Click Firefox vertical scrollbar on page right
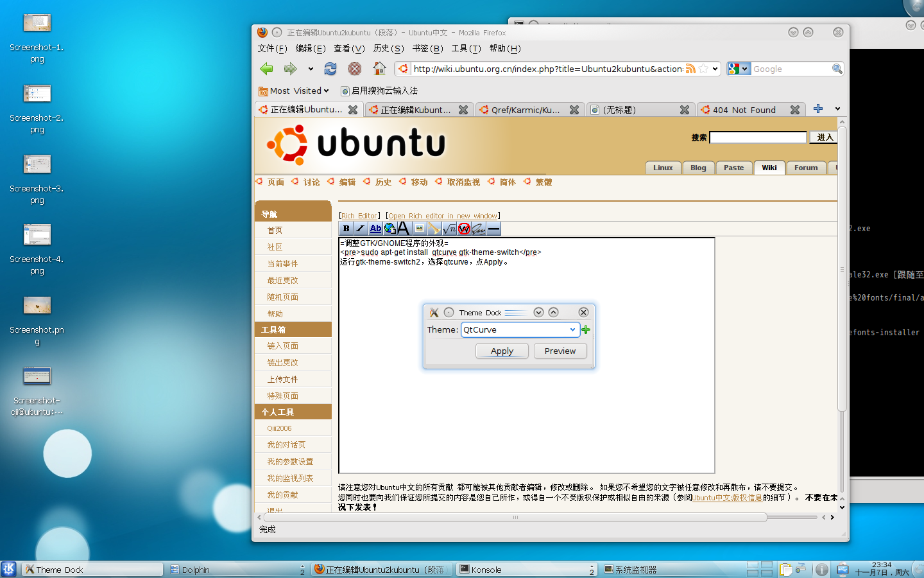The width and height of the screenshot is (924, 578). click(x=842, y=268)
